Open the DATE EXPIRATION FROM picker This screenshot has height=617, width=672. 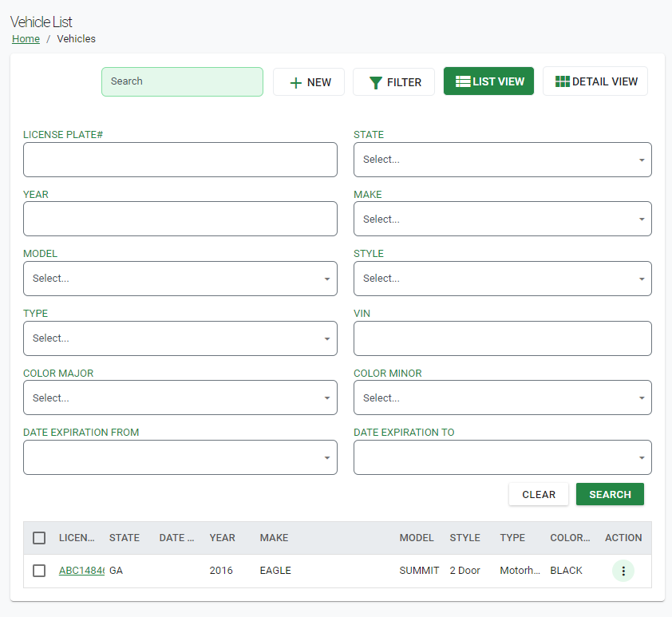click(x=180, y=457)
